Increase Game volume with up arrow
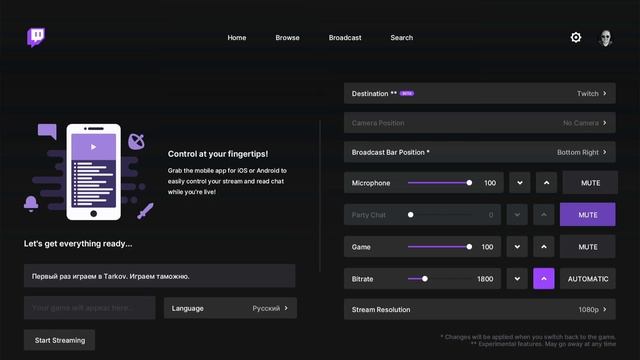This screenshot has width=640, height=360. (x=544, y=247)
